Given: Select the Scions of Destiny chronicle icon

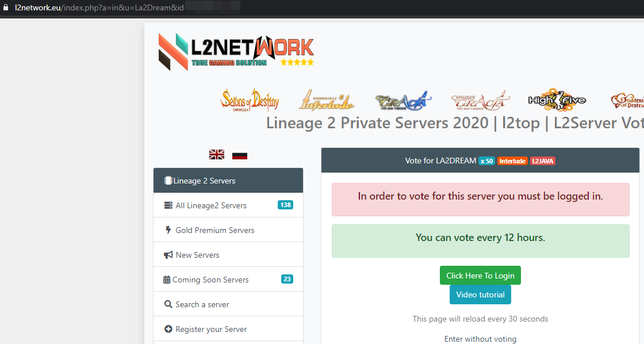Looking at the screenshot, I should [x=250, y=101].
